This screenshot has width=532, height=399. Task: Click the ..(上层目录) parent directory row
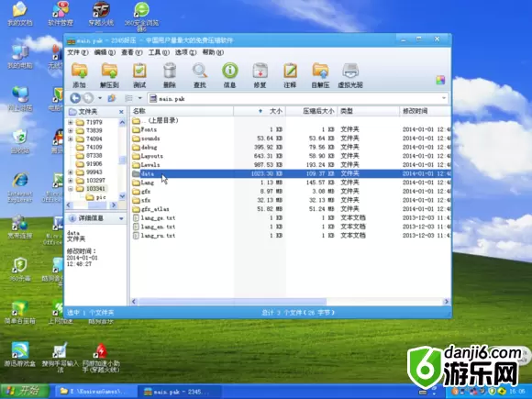(291, 121)
